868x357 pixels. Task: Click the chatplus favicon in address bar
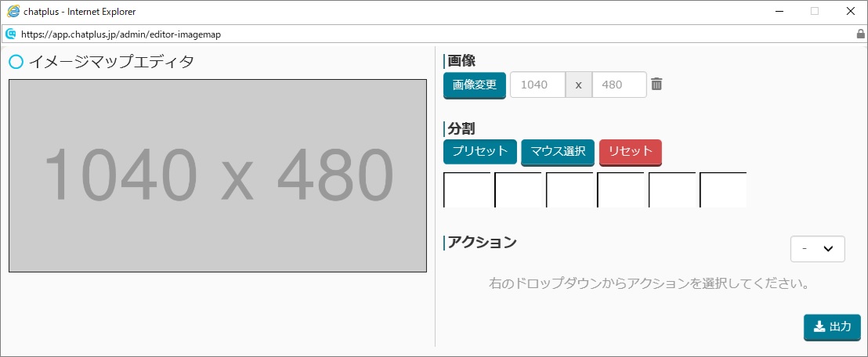[10, 34]
